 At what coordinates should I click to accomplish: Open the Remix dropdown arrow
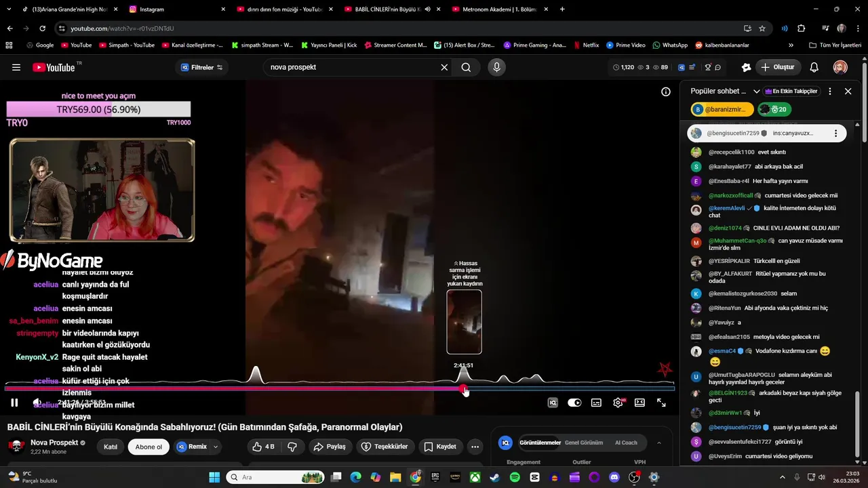point(216,447)
